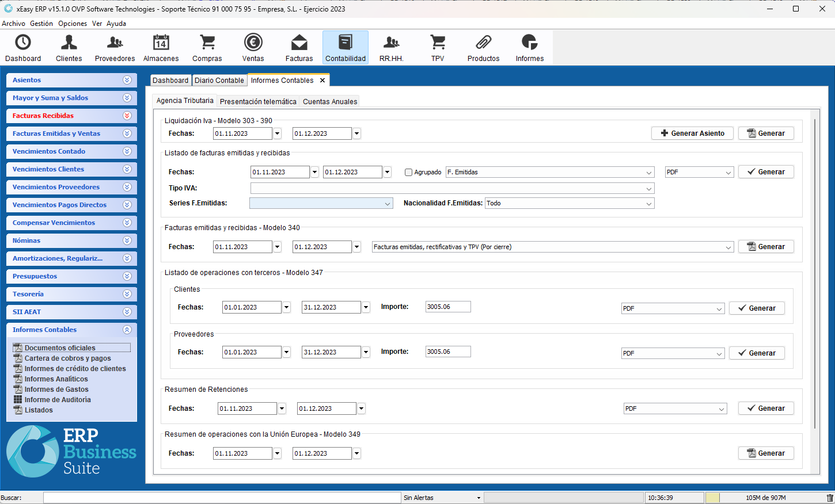Open the Compras module

(x=207, y=48)
